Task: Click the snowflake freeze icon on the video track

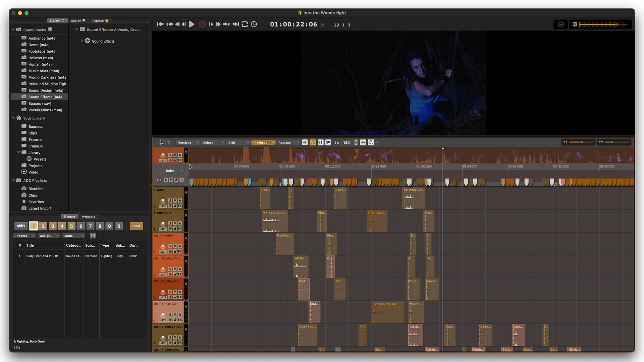Action: pyautogui.click(x=170, y=160)
